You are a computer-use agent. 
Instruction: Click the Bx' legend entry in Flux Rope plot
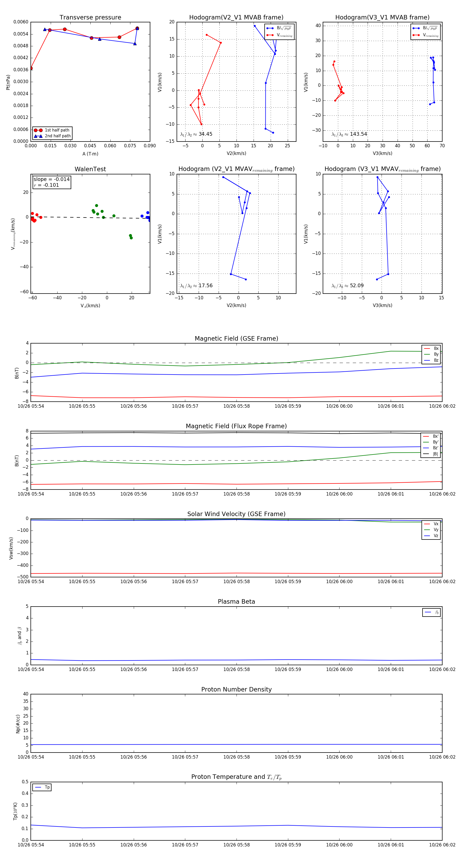pyautogui.click(x=431, y=436)
